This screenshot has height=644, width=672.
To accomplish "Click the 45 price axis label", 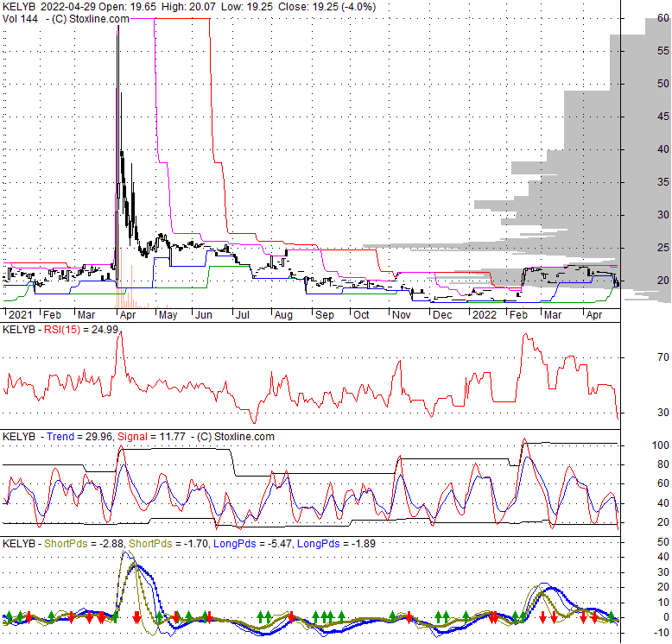I will (663, 117).
